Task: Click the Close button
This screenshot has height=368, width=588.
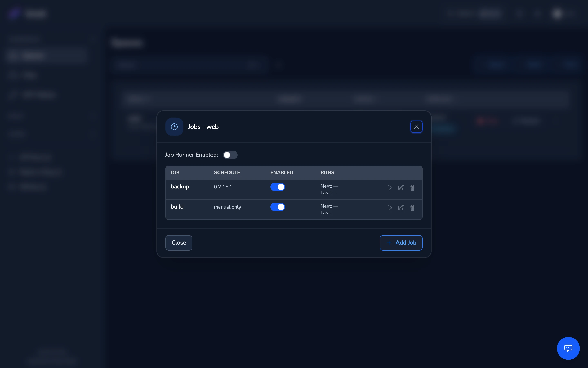Action: [179, 243]
